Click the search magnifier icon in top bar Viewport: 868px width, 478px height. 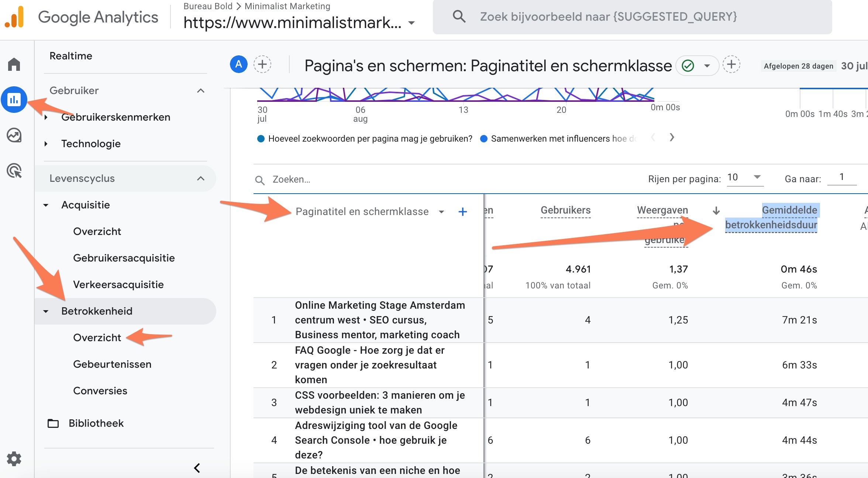pyautogui.click(x=459, y=17)
